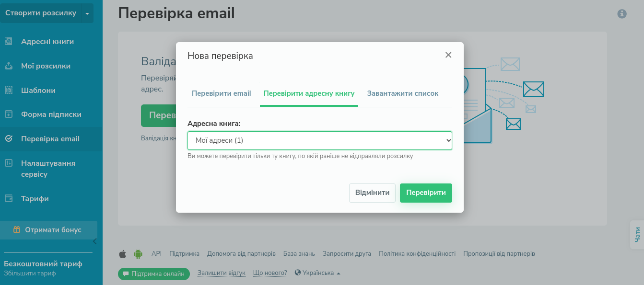Open the Створити розсилку dropdown arrow

87,13
